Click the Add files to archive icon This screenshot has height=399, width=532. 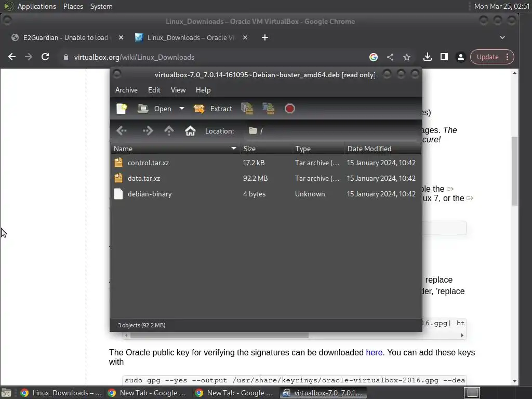[x=247, y=109]
